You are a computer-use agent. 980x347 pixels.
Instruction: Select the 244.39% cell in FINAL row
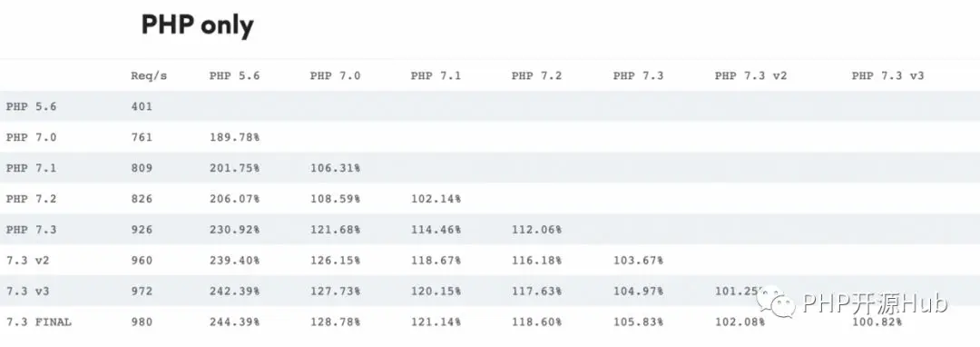coord(234,322)
